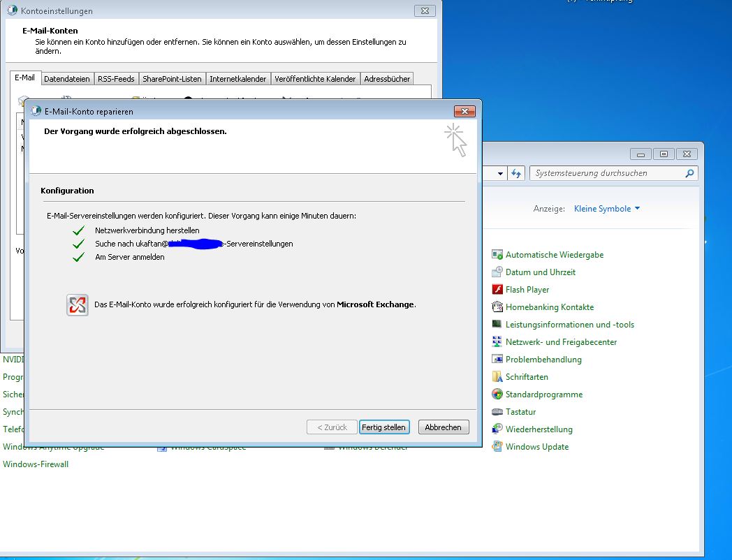Open Standardprogramme link

click(544, 395)
